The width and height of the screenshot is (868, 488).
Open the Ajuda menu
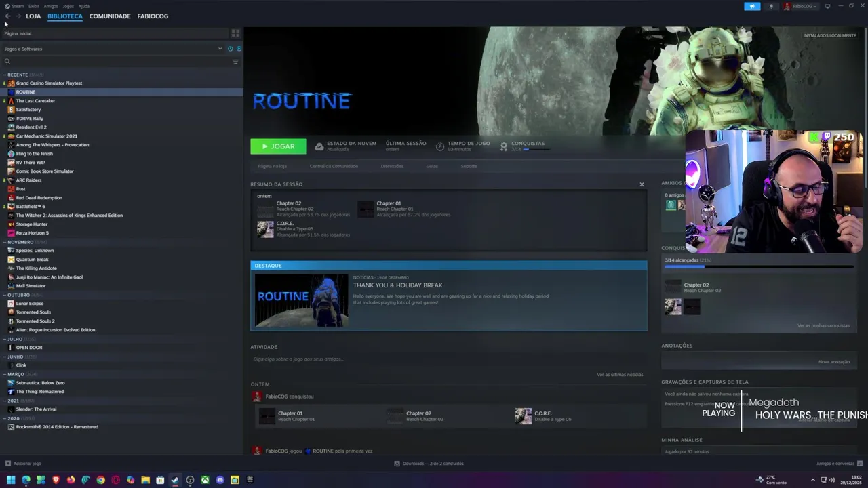(x=84, y=6)
